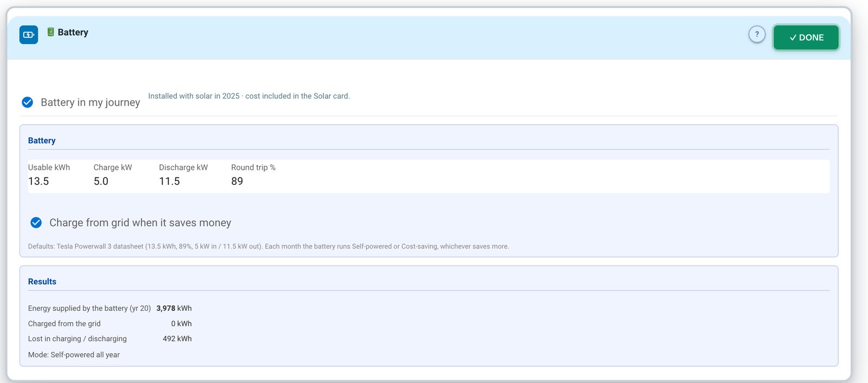Click the green battery emoji beside the title
Viewport: 868px width, 383px height.
coord(50,32)
